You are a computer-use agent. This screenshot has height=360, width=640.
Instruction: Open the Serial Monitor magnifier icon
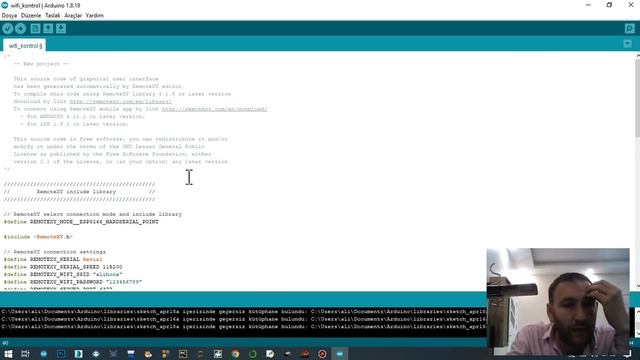pyautogui.click(x=629, y=29)
